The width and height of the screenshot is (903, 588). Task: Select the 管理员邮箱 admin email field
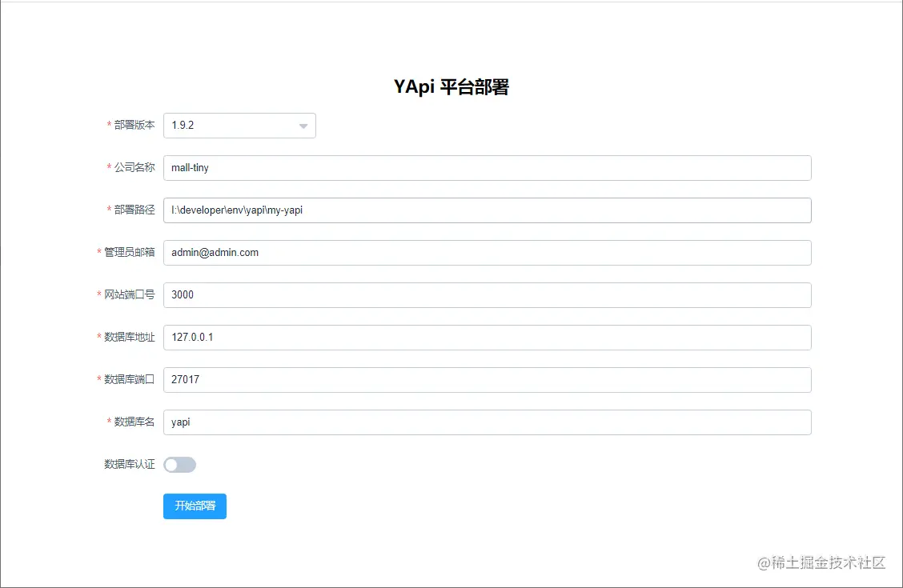point(488,253)
